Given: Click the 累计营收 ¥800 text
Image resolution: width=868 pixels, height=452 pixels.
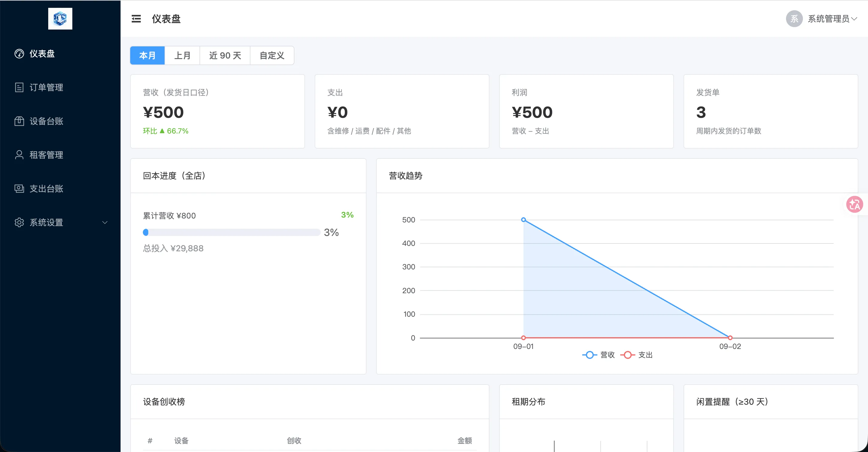Looking at the screenshot, I should click(169, 215).
